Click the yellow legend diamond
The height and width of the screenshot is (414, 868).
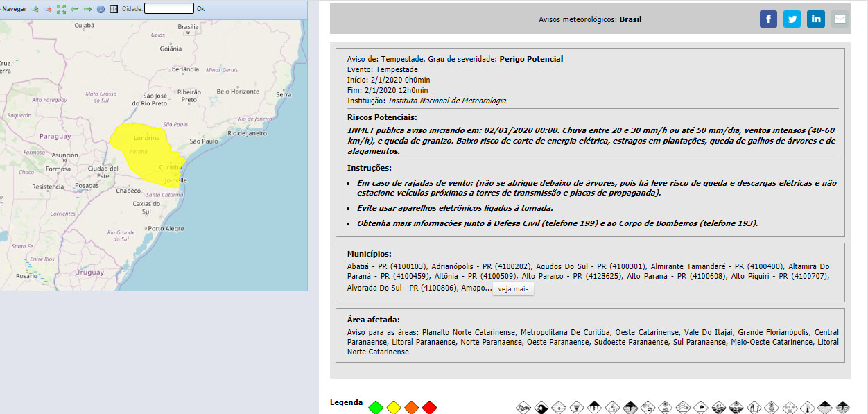coord(394,408)
